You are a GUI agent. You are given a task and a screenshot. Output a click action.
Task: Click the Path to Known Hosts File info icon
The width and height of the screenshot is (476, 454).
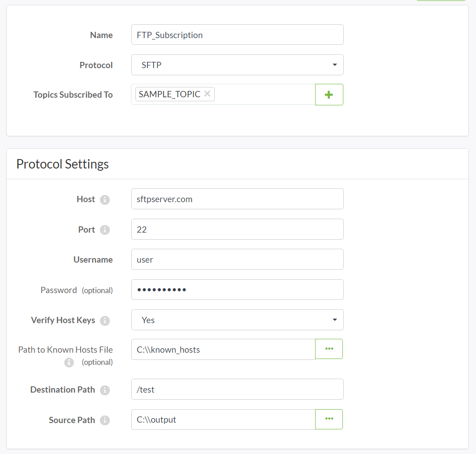point(69,363)
